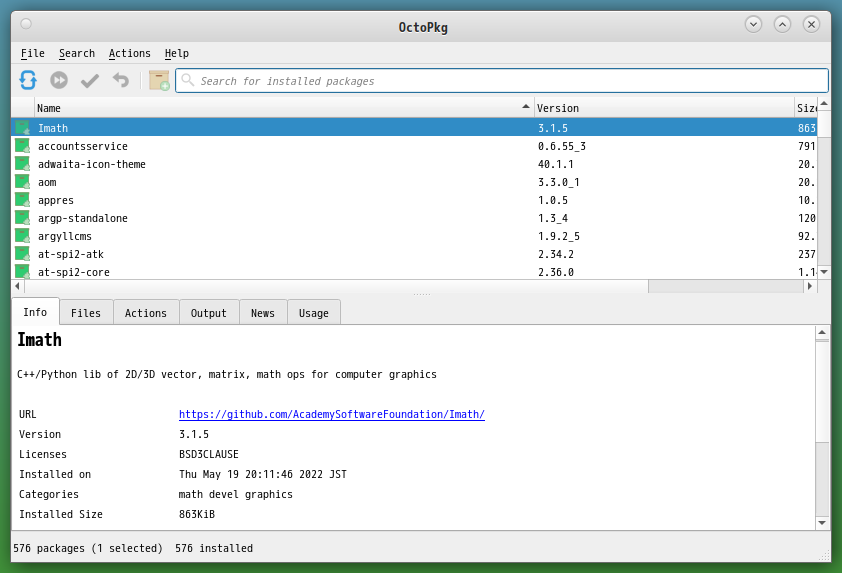
Task: Click the package list horizontal scrollbar thumb
Action: [336, 286]
